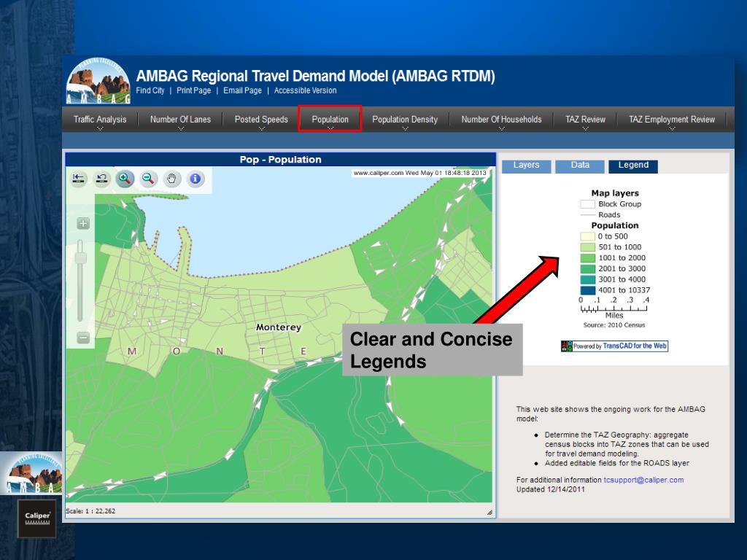Open the Number Of Lanes menu
Screen dimensions: 747x560
click(181, 120)
